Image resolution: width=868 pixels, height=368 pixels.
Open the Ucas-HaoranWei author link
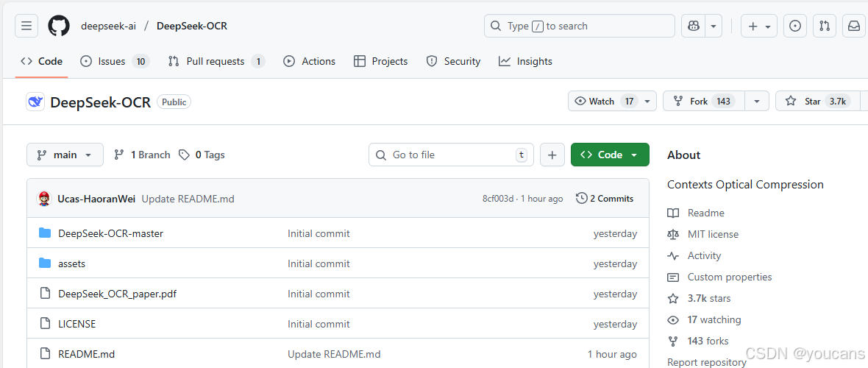point(96,199)
